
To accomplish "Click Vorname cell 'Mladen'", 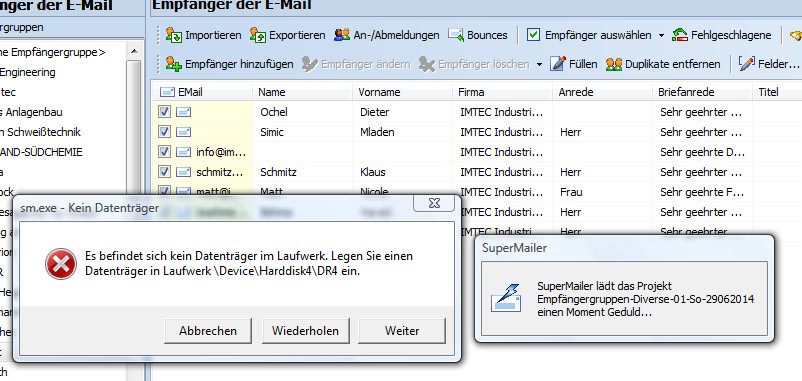I will click(377, 132).
